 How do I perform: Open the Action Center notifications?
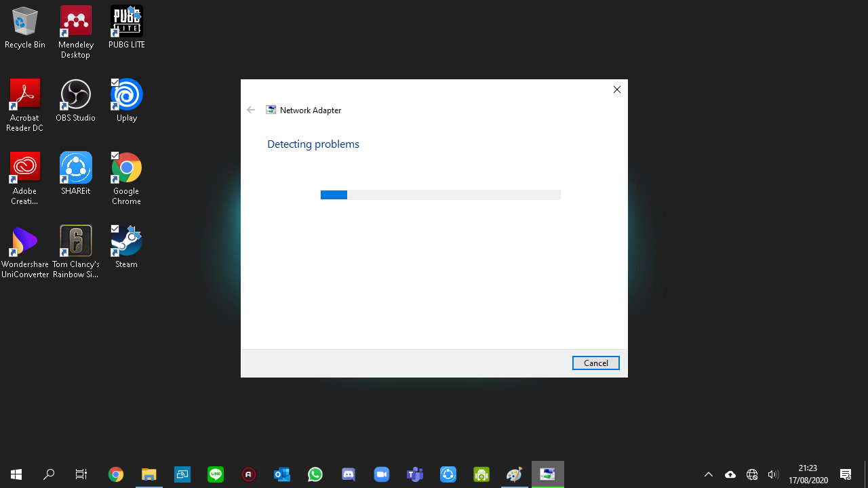pyautogui.click(x=846, y=474)
